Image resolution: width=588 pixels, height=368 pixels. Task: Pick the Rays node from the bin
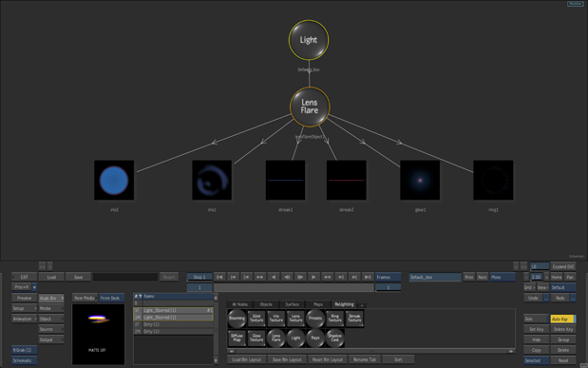315,338
